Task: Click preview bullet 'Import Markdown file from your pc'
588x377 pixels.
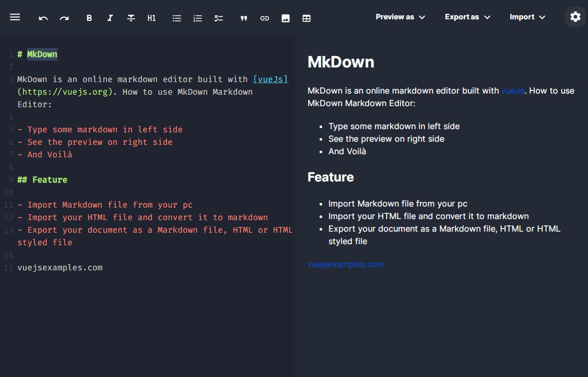Action: 398,203
